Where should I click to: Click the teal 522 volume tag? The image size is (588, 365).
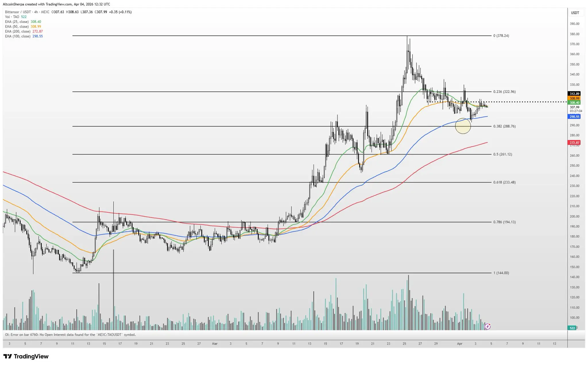pos(572,328)
